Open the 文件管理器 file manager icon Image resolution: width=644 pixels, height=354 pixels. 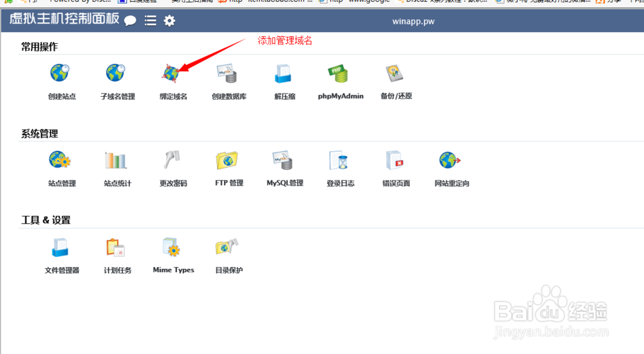60,248
